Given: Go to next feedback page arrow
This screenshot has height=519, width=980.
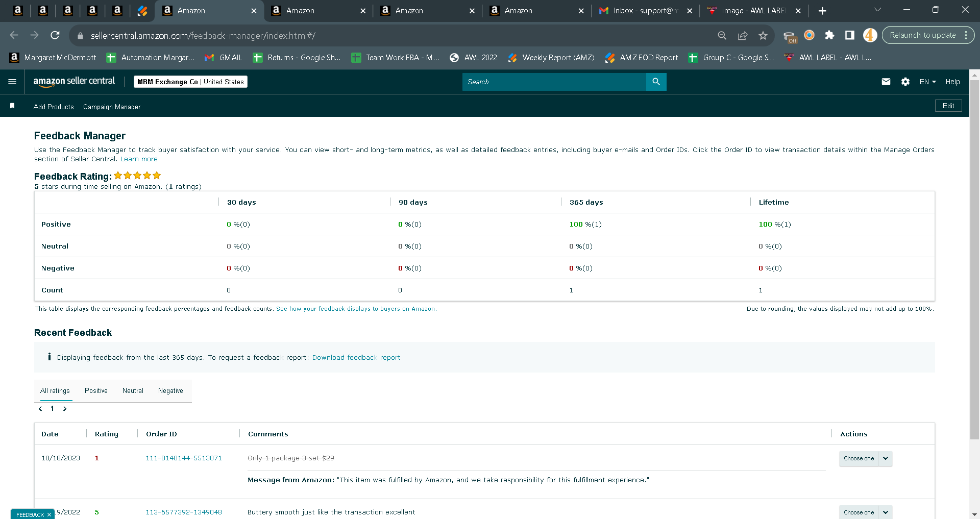Looking at the screenshot, I should 65,409.
